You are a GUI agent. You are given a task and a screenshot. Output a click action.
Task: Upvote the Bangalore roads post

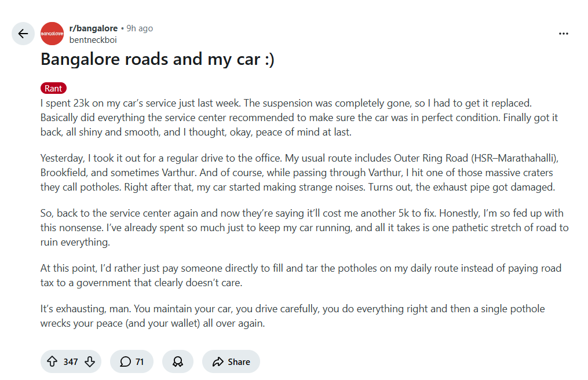[52, 361]
